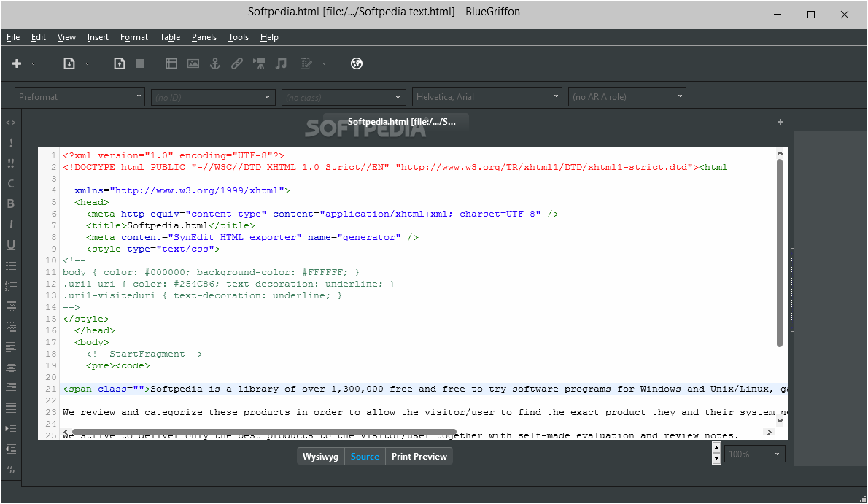868x504 pixels.
Task: Click the zoom stepper up arrow
Action: point(717,448)
